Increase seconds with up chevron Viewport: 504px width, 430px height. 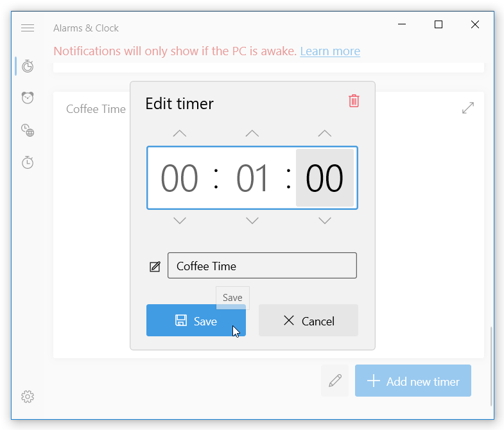(x=325, y=133)
